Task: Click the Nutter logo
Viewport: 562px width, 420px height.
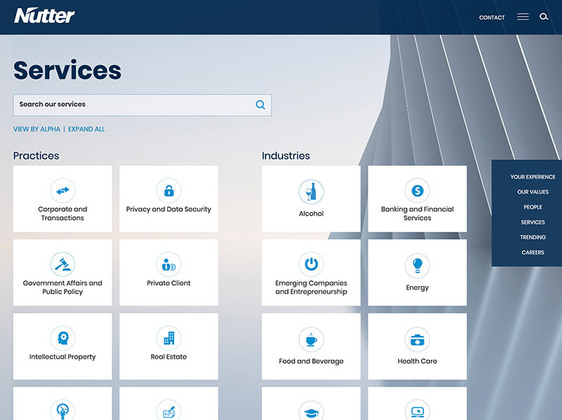Action: pyautogui.click(x=44, y=16)
